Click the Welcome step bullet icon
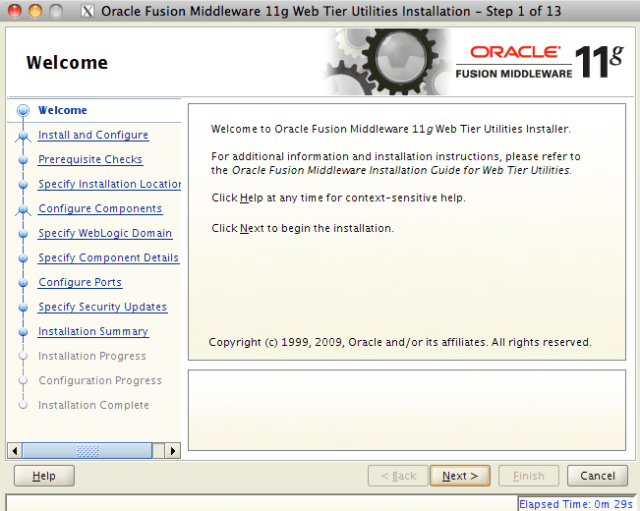 tap(22, 111)
